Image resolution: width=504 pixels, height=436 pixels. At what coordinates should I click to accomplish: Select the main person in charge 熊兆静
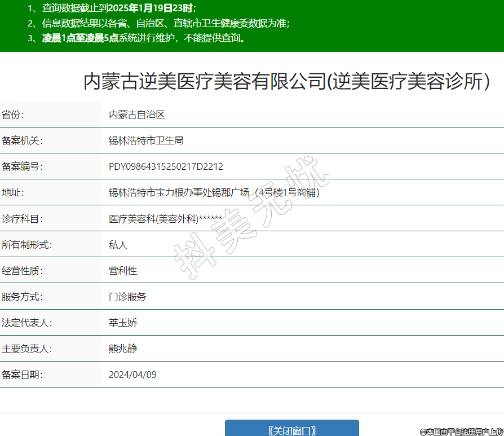(122, 349)
